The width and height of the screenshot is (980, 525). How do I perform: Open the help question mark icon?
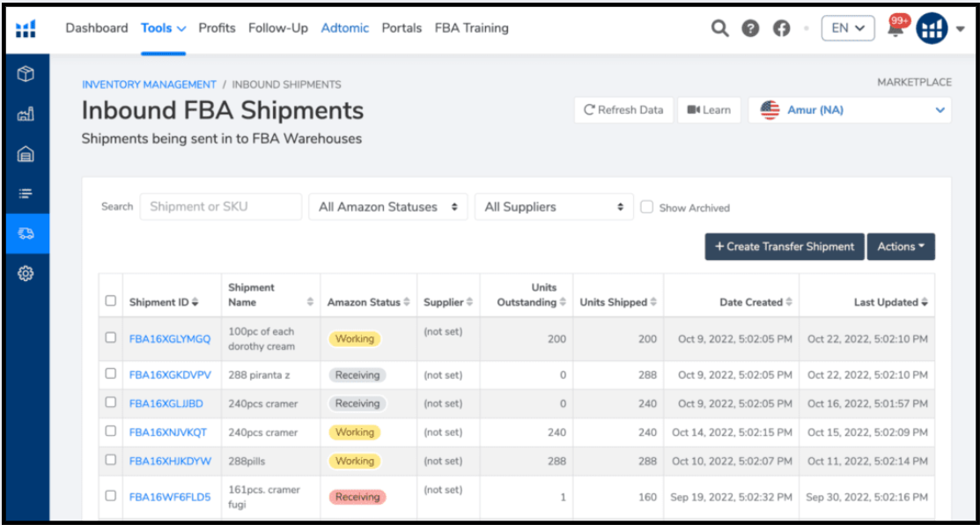click(750, 29)
